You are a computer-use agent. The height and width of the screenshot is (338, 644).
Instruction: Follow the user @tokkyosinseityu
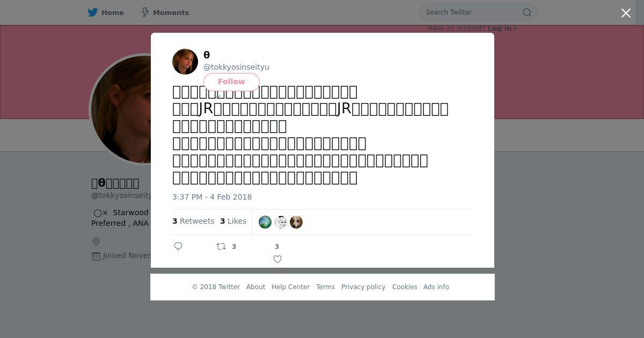[231, 82]
